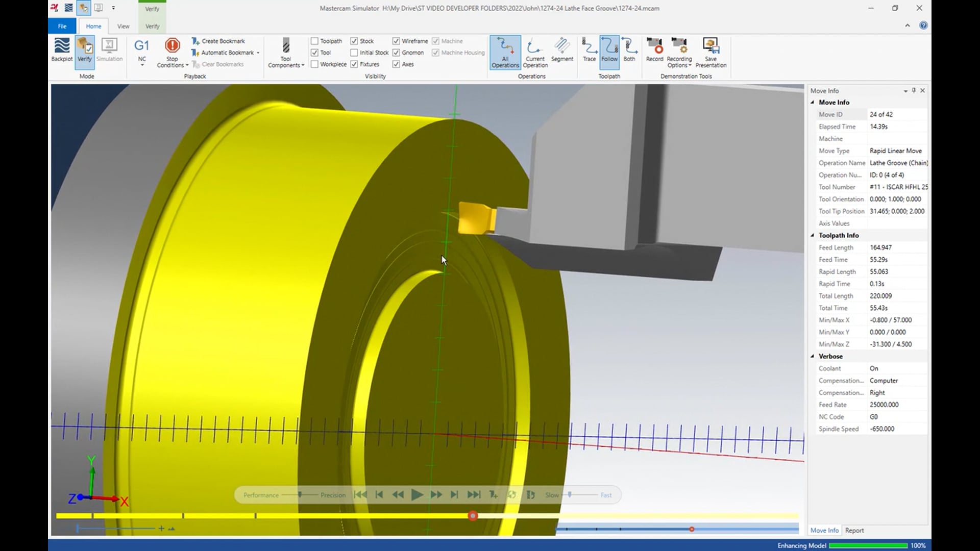Switch to the Home tab
Viewport: 980px width, 551px height.
pyautogui.click(x=93, y=26)
